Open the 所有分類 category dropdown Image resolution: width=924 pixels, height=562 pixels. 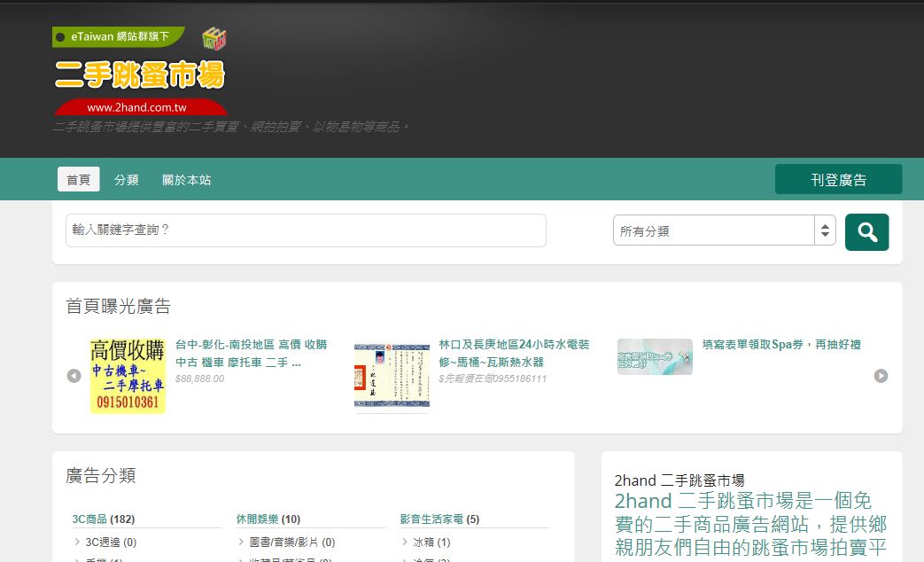click(725, 230)
